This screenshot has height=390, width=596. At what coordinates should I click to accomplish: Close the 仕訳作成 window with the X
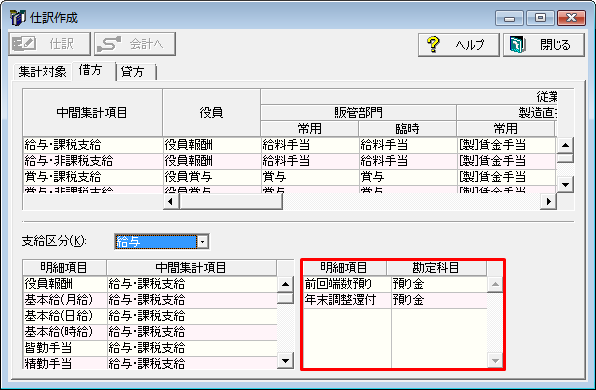[571, 18]
